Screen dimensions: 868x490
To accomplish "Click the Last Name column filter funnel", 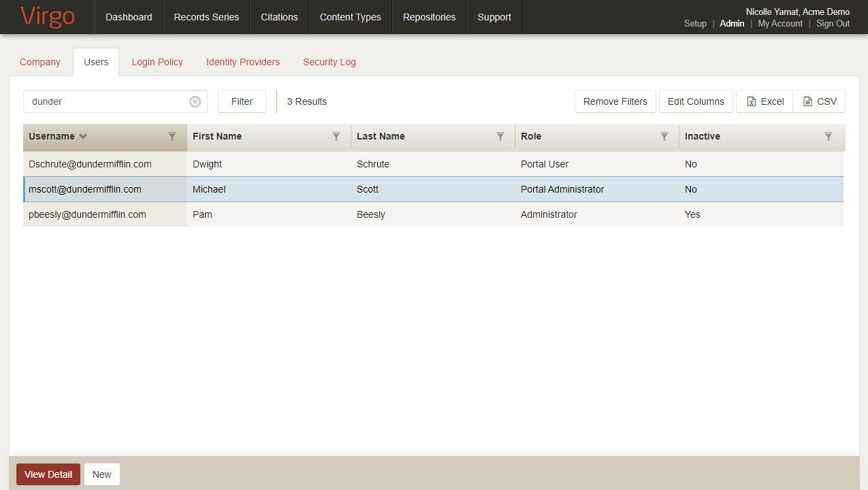I will tap(500, 137).
